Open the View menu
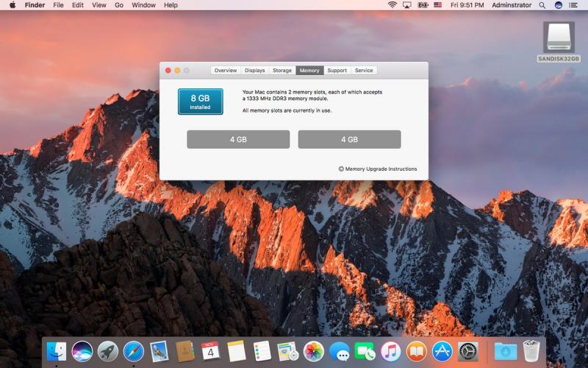This screenshot has width=588, height=368. point(99,5)
